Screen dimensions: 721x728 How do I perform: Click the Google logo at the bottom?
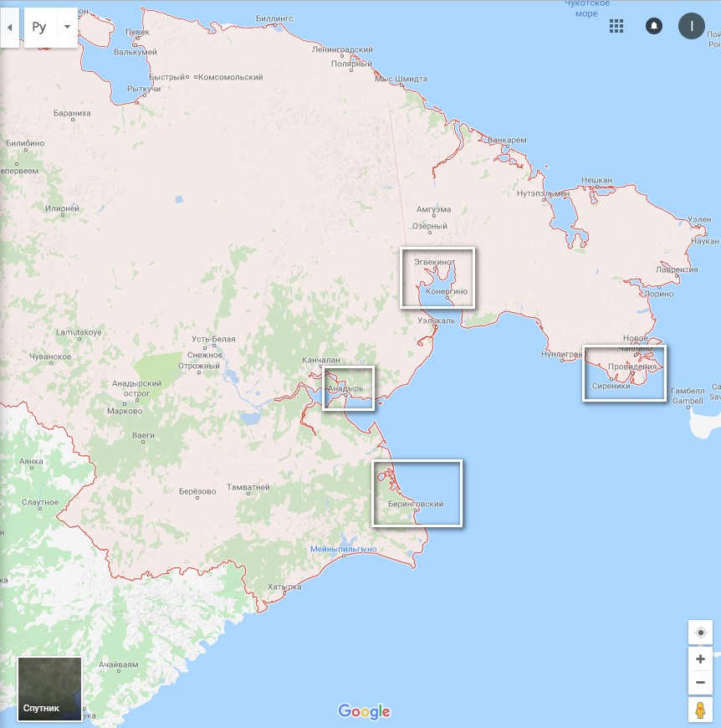coord(364,711)
